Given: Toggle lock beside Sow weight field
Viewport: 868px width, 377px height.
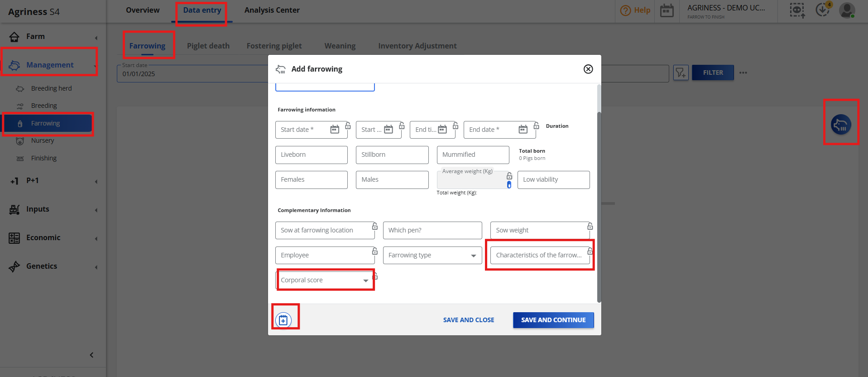Looking at the screenshot, I should [x=590, y=226].
